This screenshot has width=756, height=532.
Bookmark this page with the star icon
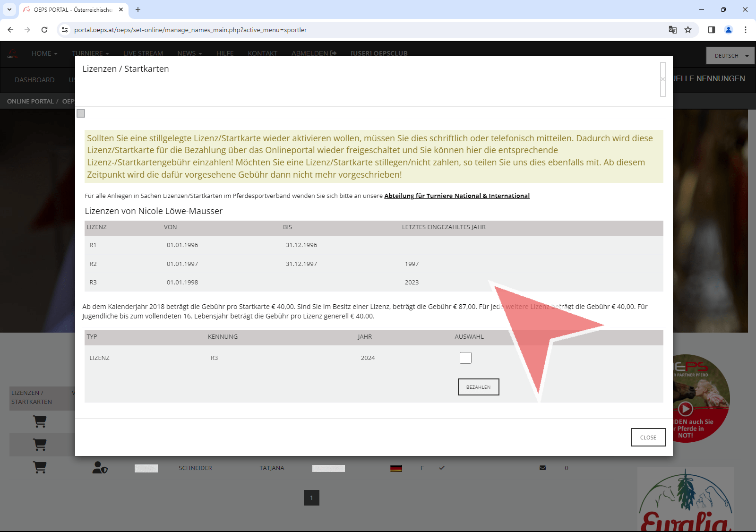click(x=688, y=30)
